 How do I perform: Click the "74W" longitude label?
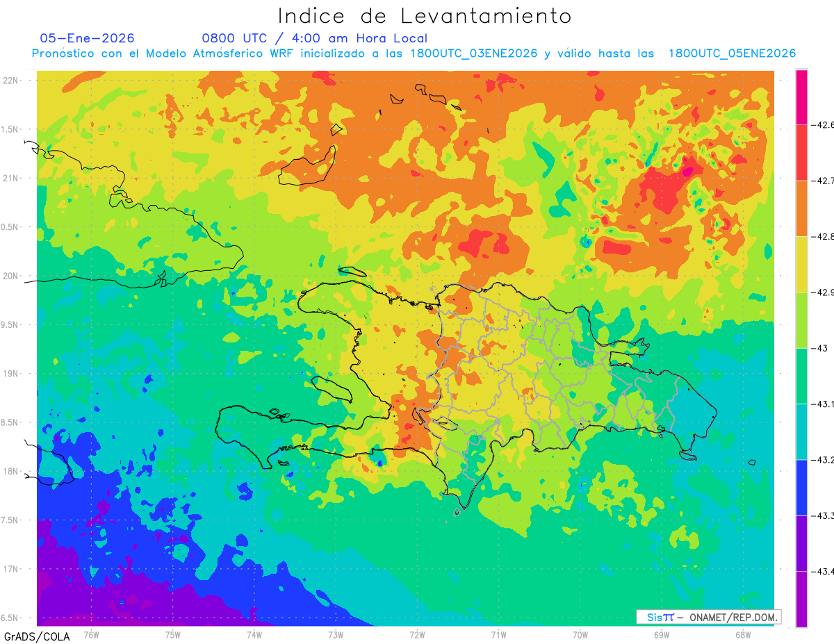[x=254, y=634]
